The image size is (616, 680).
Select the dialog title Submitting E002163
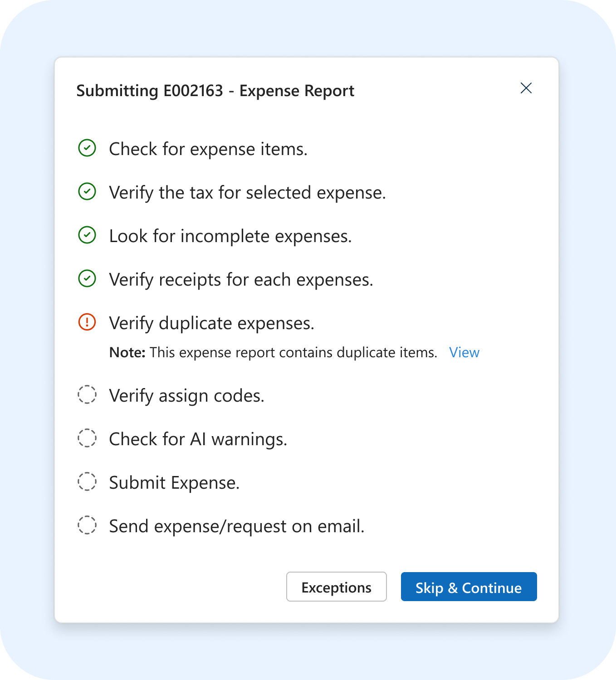[215, 91]
